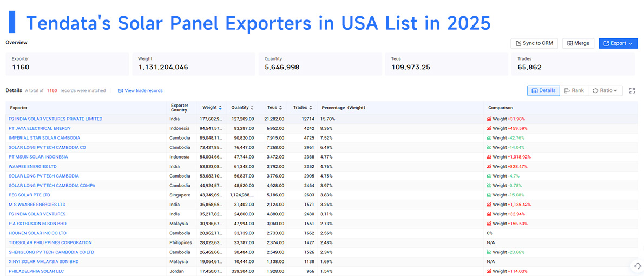Open REC SOLAR PTE LTD exporter

29,195
